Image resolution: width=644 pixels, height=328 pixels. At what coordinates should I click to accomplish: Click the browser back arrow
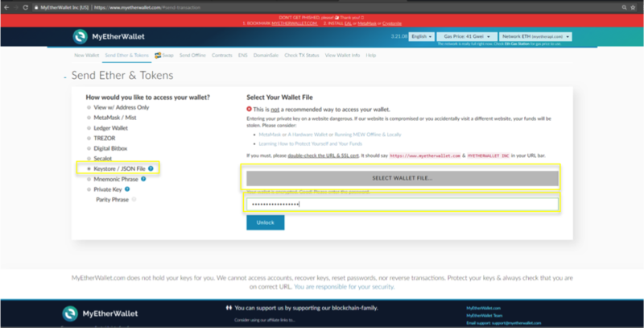point(6,7)
